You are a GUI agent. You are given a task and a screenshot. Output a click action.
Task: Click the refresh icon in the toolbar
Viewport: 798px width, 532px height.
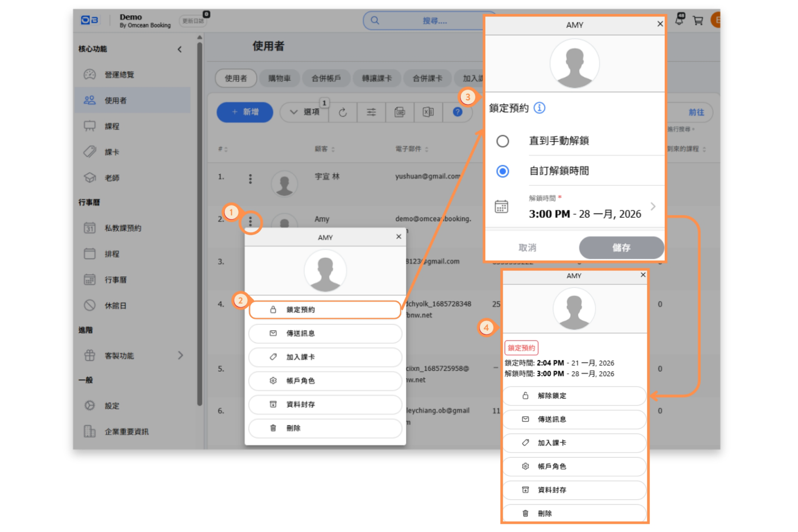343,113
